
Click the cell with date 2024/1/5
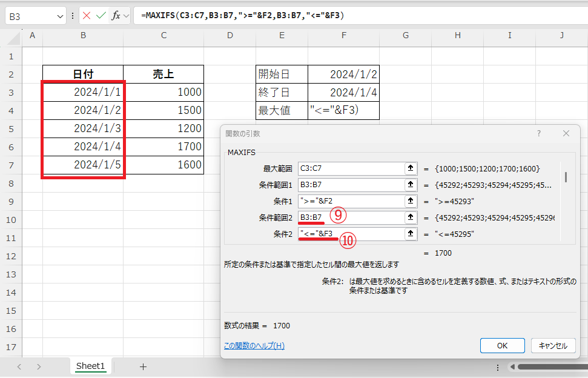coord(83,165)
